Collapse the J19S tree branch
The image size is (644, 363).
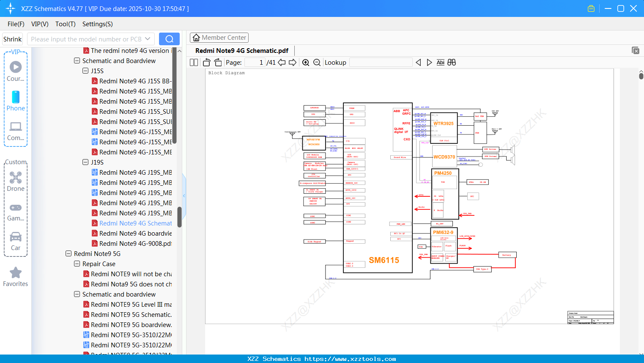pos(85,162)
